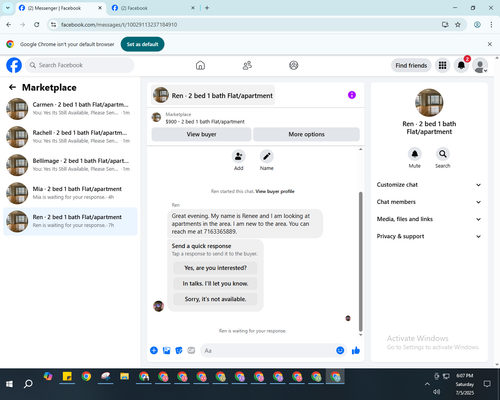Image resolution: width=500 pixels, height=400 pixels.
Task: Open Mia's apartment conversation
Action: coord(70,193)
